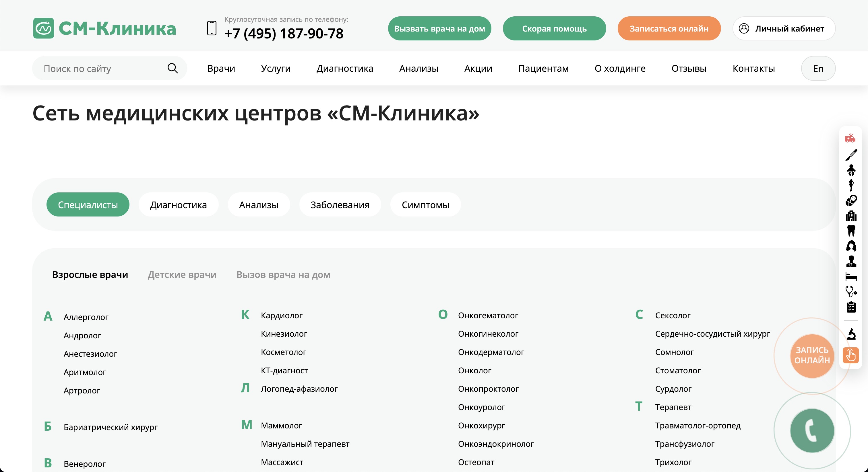Select the Анализы pill tab
The height and width of the screenshot is (472, 868).
click(258, 205)
